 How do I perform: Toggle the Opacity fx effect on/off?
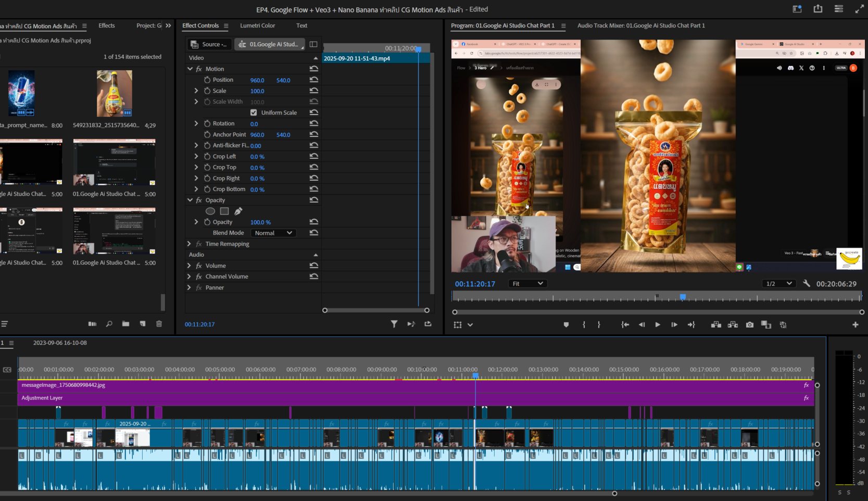pos(199,200)
